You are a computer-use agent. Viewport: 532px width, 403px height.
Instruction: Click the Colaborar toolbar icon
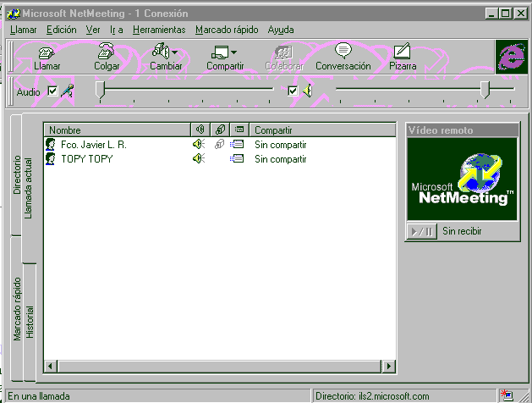click(283, 53)
